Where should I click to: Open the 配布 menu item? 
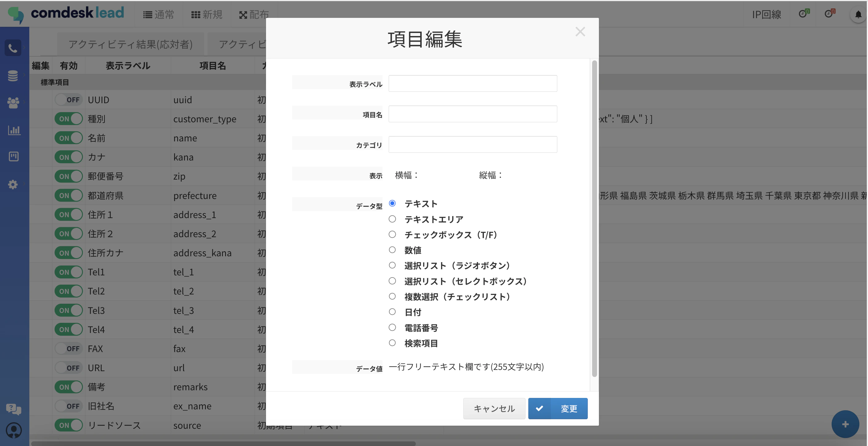point(254,14)
